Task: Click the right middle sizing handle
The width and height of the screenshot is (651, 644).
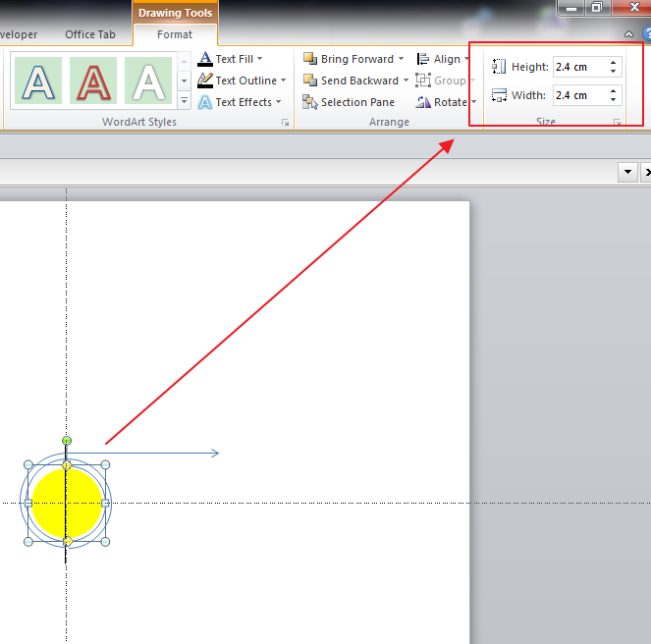Action: tap(105, 504)
